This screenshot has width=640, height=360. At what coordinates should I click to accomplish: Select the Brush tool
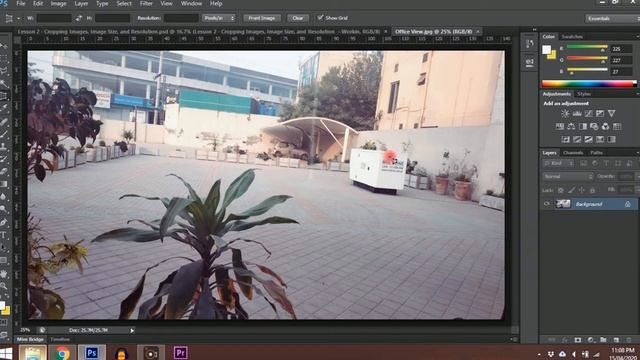click(4, 134)
